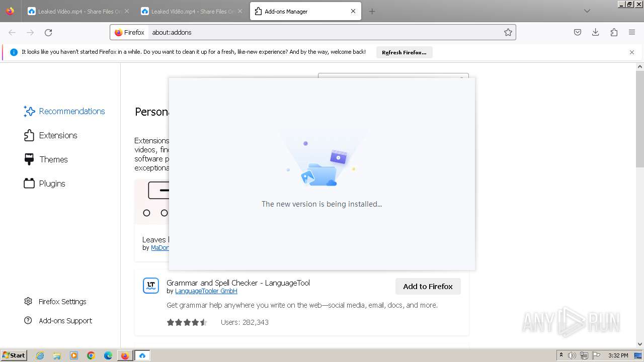The width and height of the screenshot is (644, 362).
Task: Open the Plugins category
Action: pyautogui.click(x=44, y=184)
